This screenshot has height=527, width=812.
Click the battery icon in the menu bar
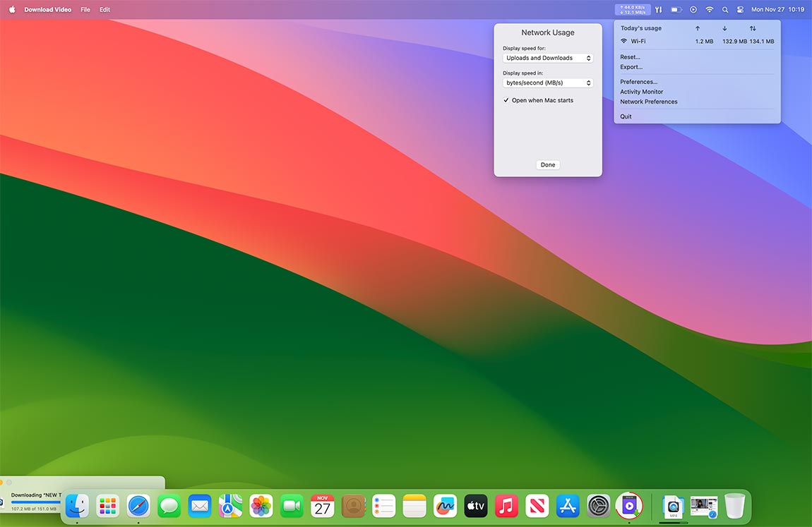click(676, 9)
